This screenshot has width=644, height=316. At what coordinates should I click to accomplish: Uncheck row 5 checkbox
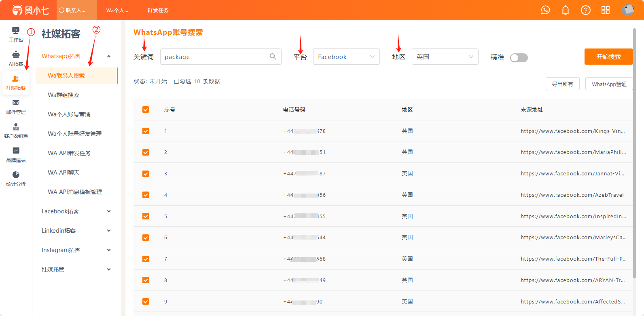pyautogui.click(x=146, y=216)
